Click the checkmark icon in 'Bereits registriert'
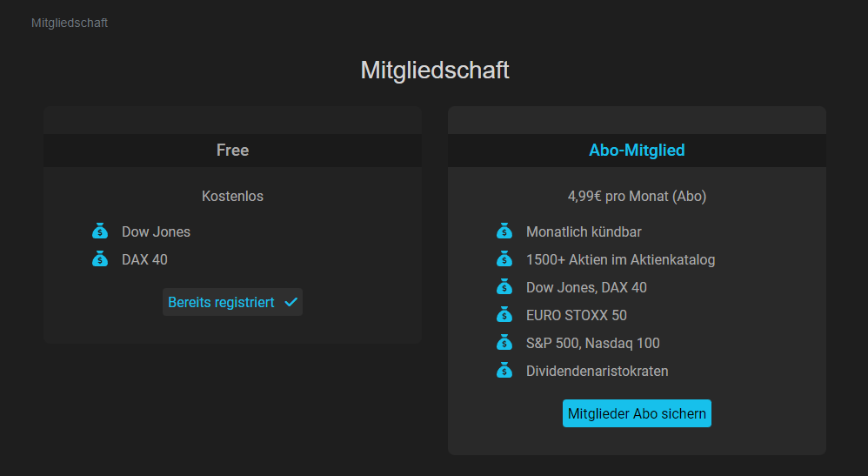This screenshot has width=868, height=476. (291, 302)
